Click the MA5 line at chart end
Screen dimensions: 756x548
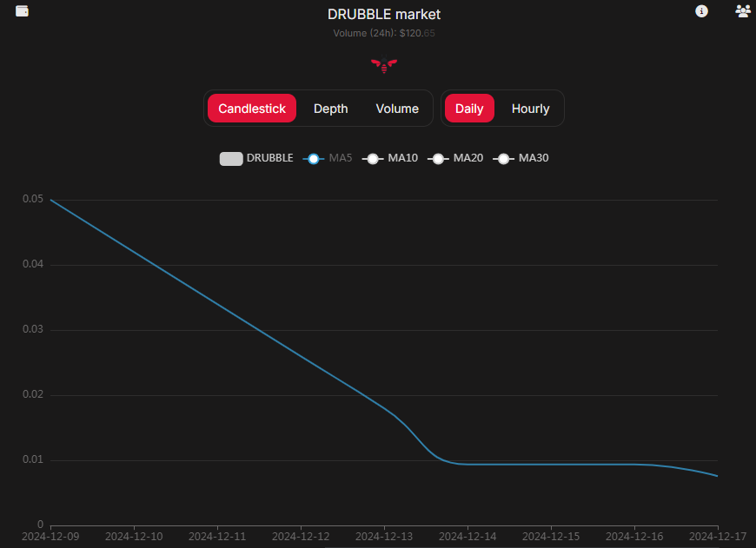pyautogui.click(x=717, y=476)
